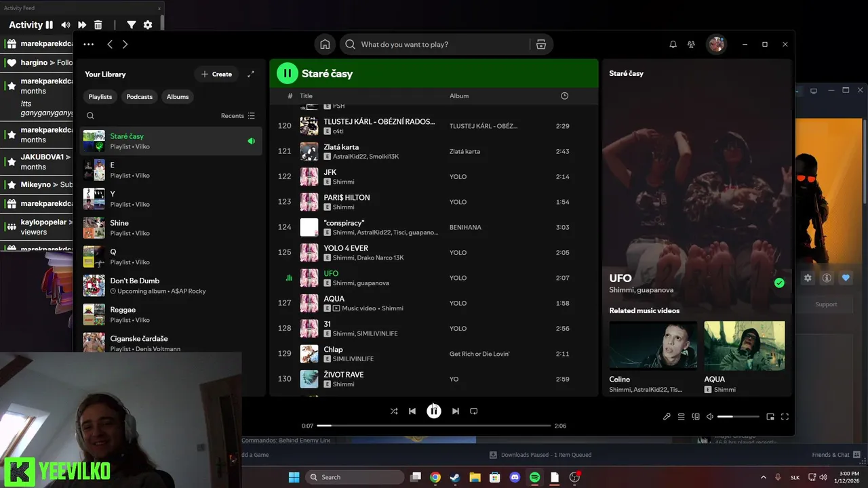The height and width of the screenshot is (488, 868).
Task: Skip to next track
Action: pyautogui.click(x=456, y=411)
